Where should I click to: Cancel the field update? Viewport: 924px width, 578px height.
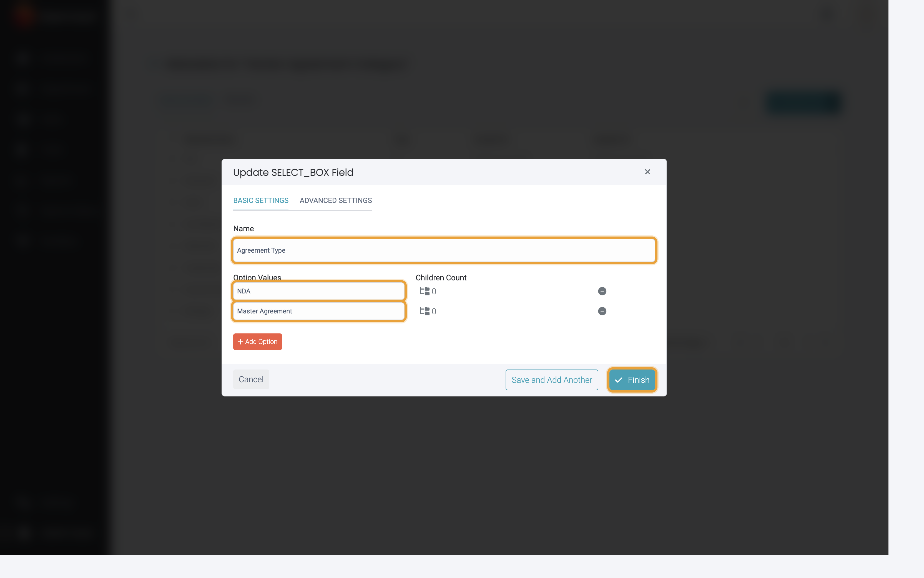(251, 379)
